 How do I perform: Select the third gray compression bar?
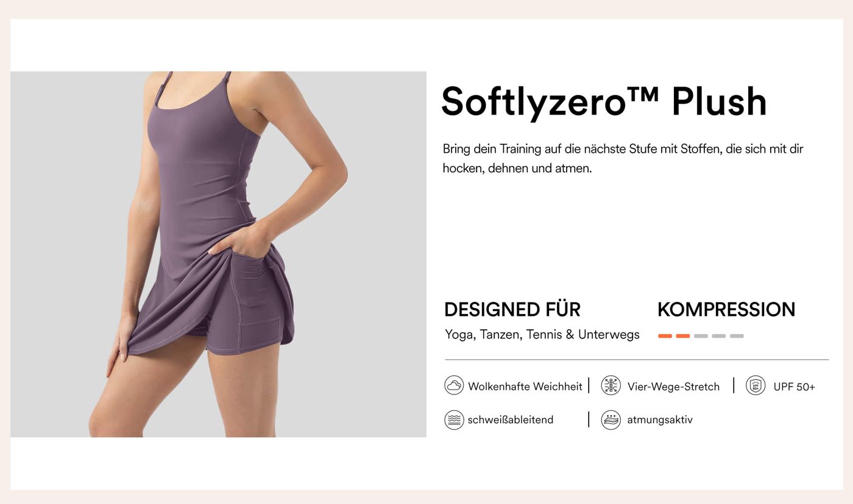(x=701, y=336)
